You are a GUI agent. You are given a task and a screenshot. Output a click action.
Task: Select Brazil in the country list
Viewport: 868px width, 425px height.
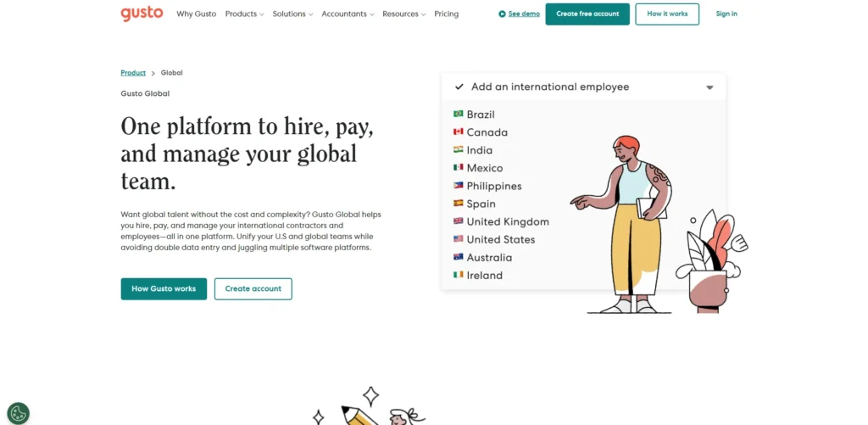pyautogui.click(x=481, y=115)
